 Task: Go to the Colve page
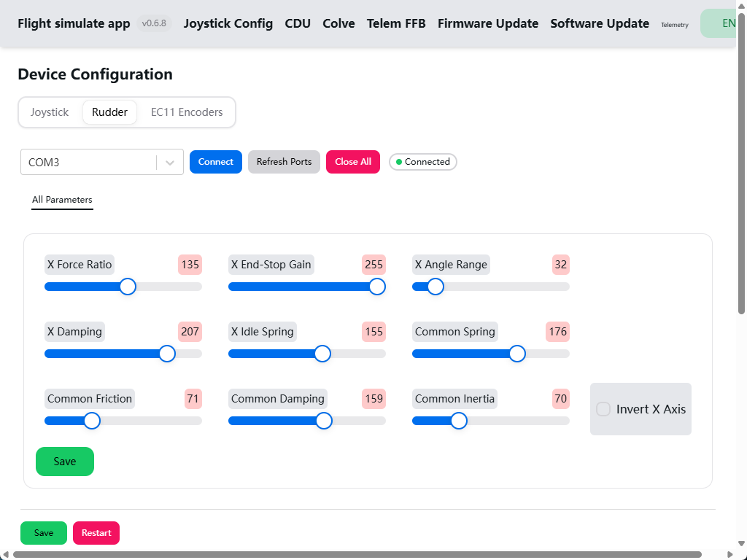pos(338,23)
